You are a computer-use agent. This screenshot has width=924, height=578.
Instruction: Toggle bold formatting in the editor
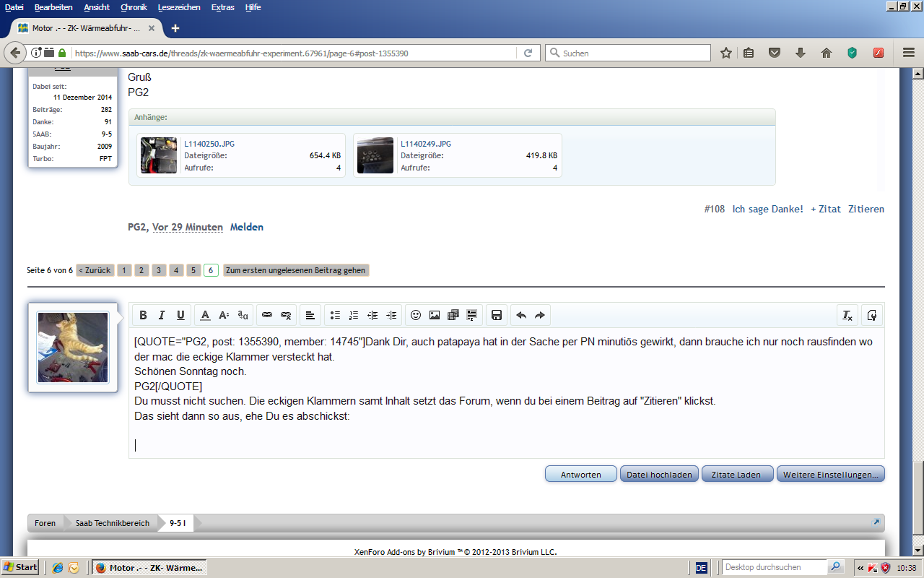click(143, 315)
